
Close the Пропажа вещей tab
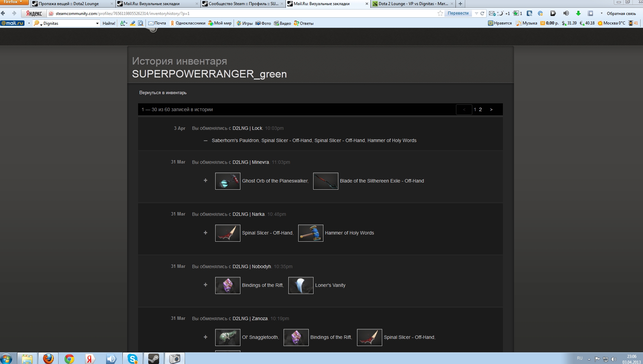click(112, 4)
